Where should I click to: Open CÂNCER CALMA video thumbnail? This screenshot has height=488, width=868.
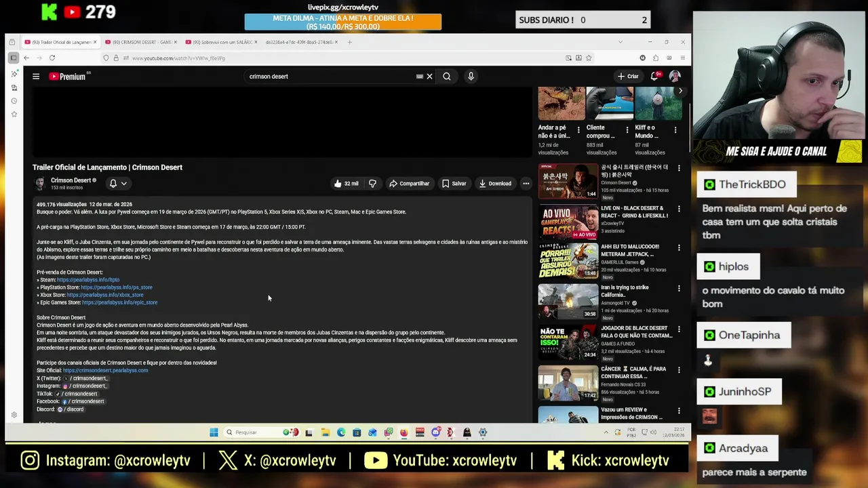pyautogui.click(x=568, y=383)
